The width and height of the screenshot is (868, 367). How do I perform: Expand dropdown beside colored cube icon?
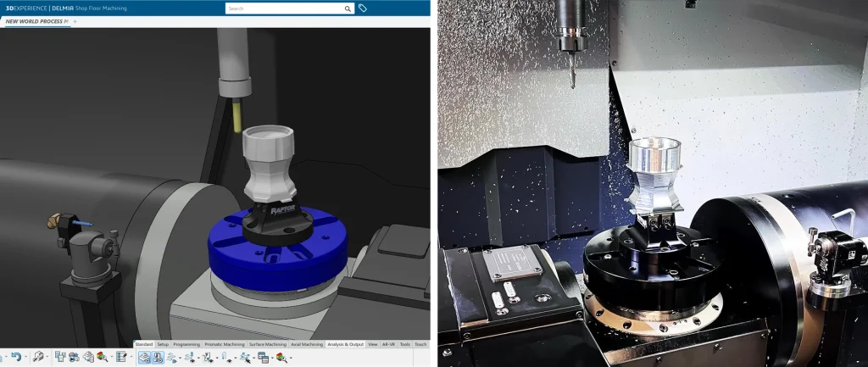point(112,357)
